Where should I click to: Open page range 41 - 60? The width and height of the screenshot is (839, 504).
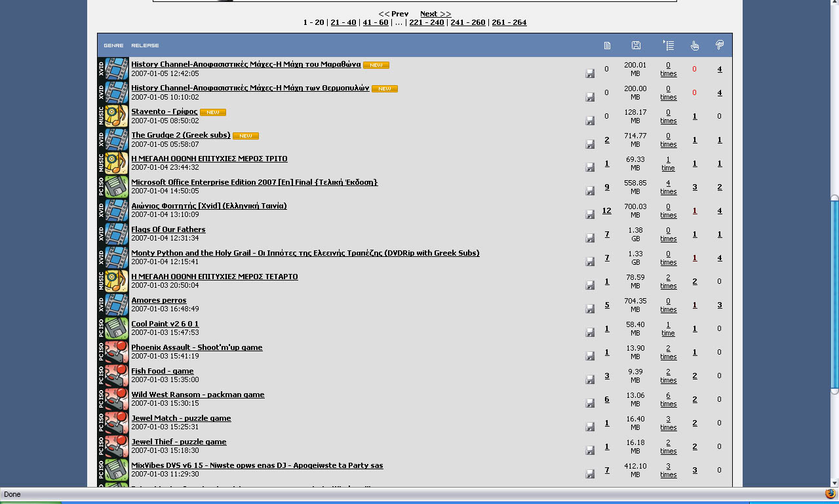[376, 22]
